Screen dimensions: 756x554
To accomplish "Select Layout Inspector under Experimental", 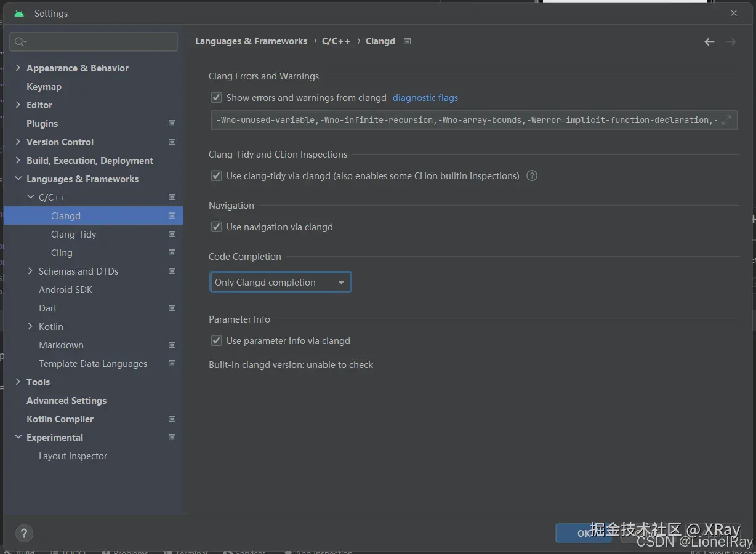I will pyautogui.click(x=73, y=456).
